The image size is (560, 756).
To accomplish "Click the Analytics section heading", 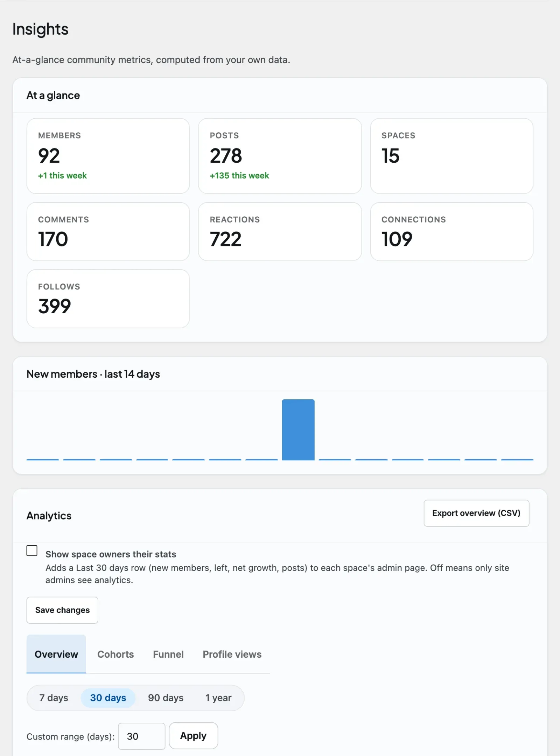I will point(49,516).
